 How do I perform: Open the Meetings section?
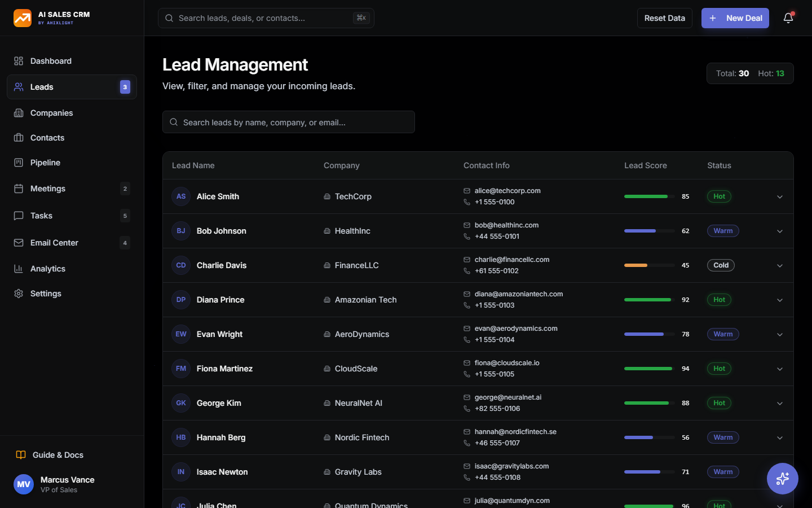(72, 189)
